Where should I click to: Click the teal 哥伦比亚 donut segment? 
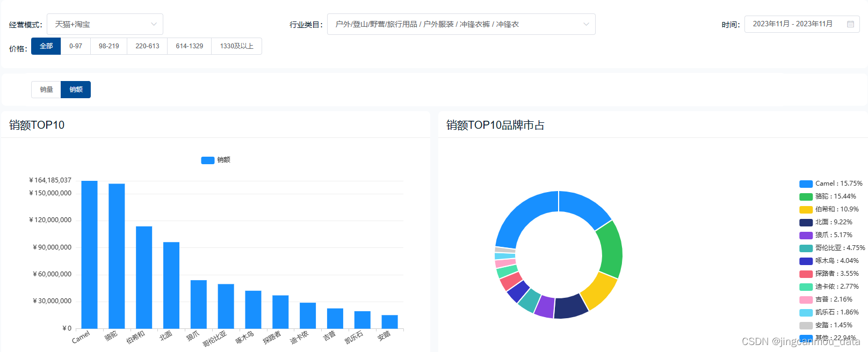click(x=529, y=300)
